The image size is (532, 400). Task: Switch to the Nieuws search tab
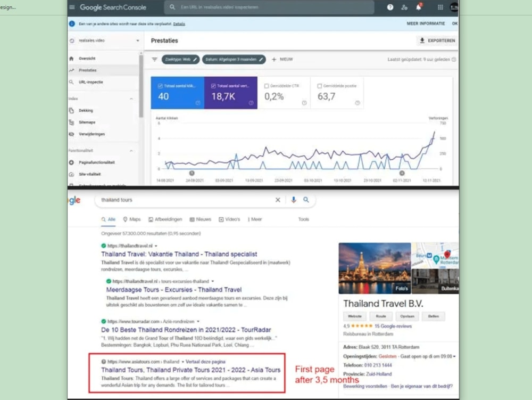(200, 219)
